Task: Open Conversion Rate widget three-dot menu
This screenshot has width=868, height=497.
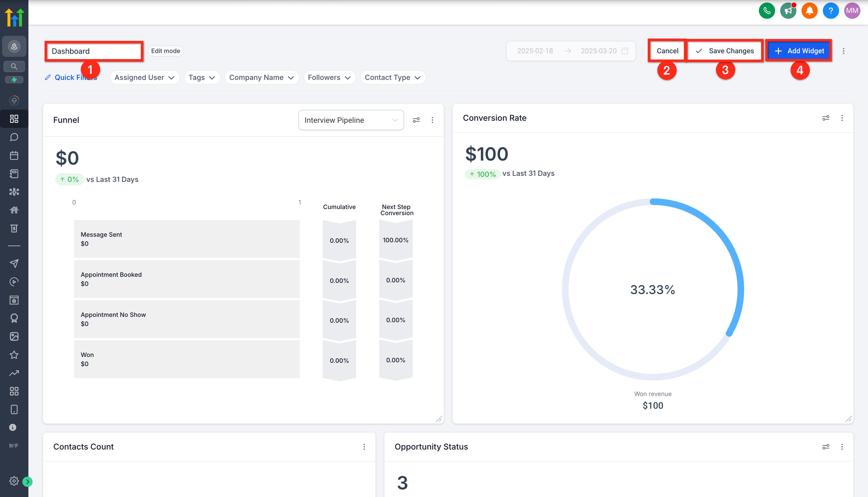Action: pyautogui.click(x=842, y=118)
